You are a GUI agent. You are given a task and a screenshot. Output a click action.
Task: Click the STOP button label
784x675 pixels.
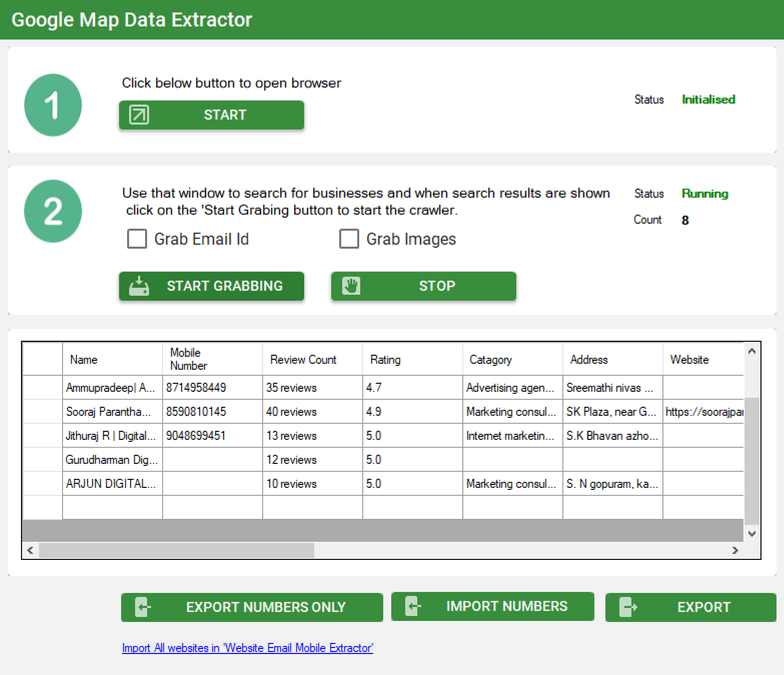point(437,286)
